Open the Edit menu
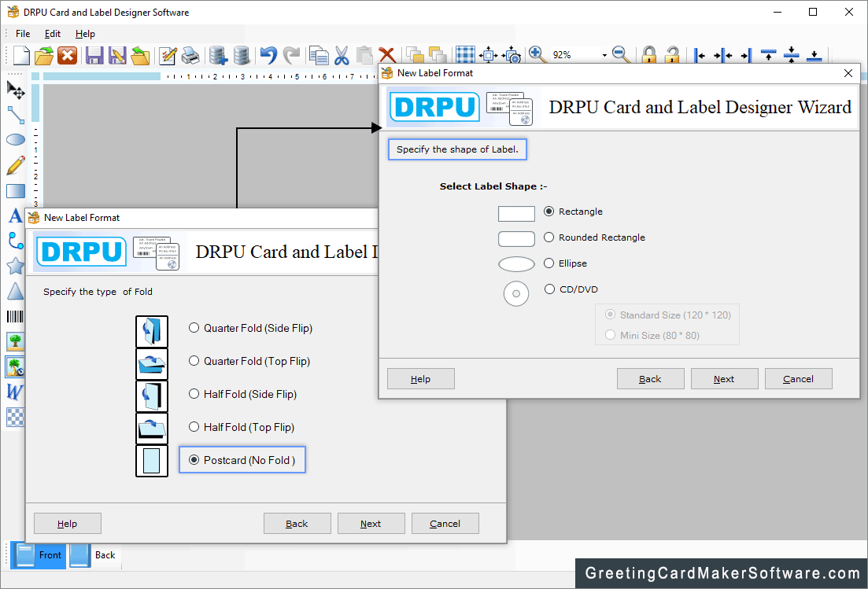Screen dimensions: 868x589 coord(53,34)
